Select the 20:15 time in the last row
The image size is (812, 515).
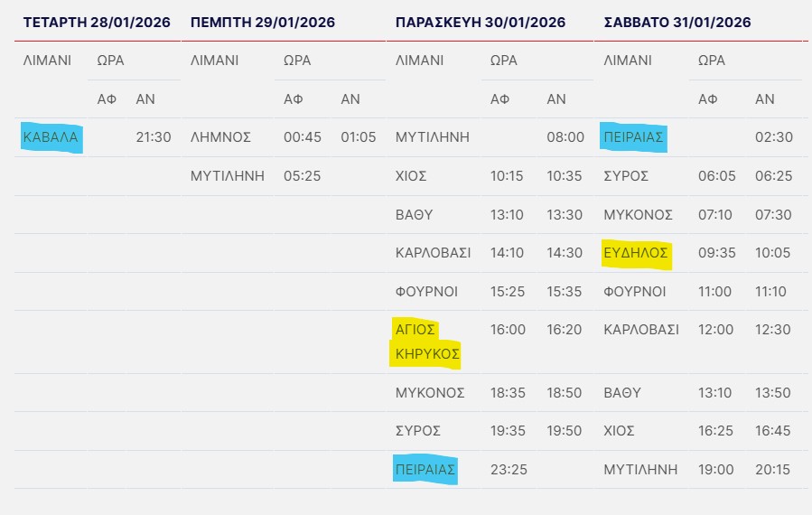click(x=773, y=470)
